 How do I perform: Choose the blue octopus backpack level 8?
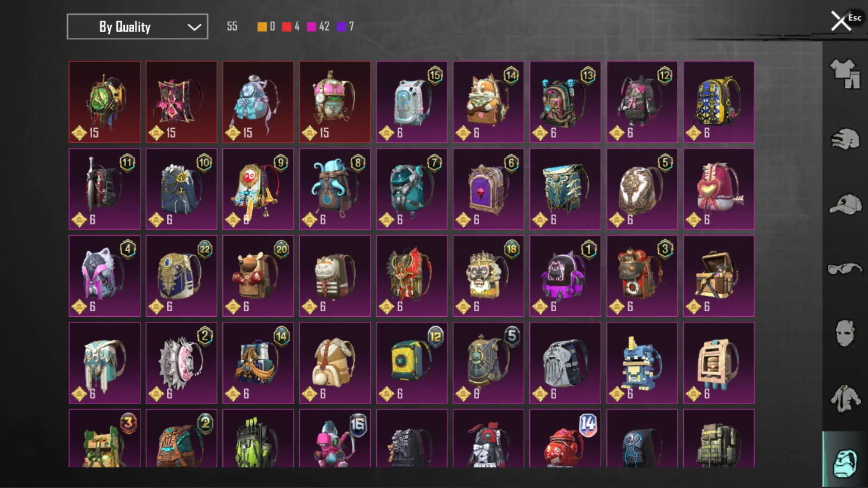tap(335, 189)
